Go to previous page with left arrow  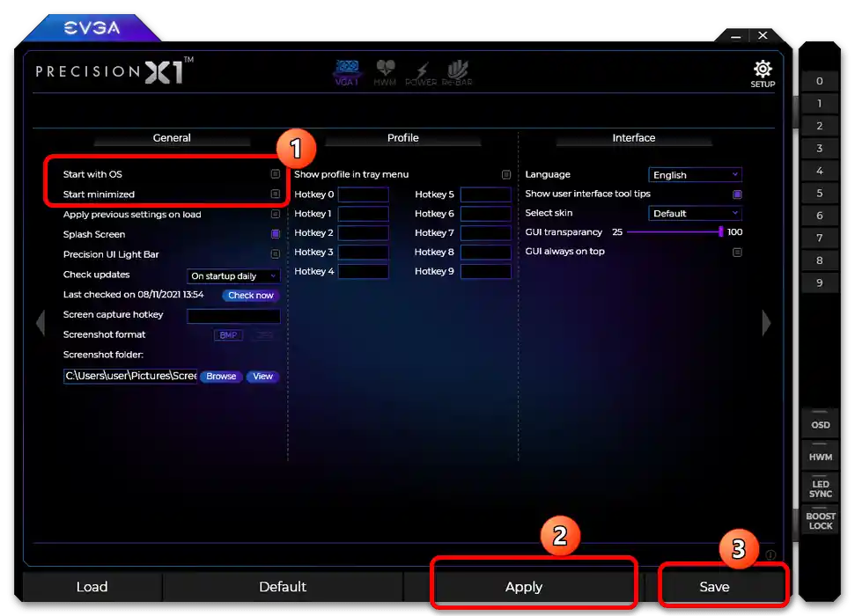(41, 323)
